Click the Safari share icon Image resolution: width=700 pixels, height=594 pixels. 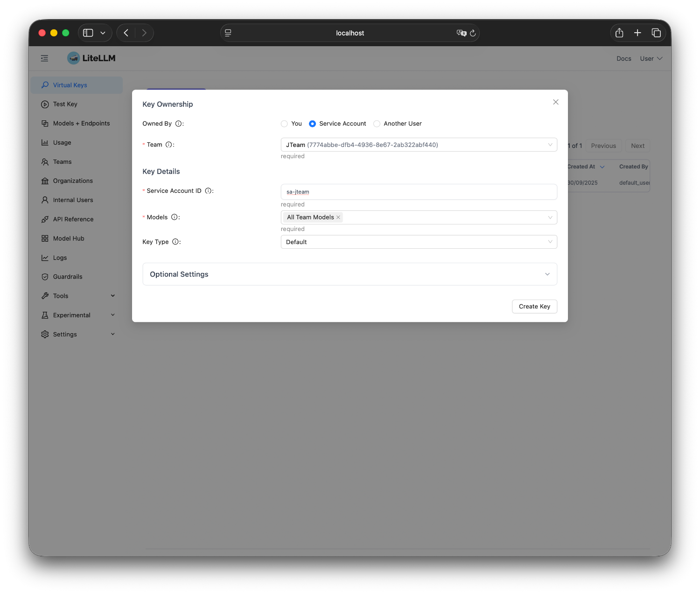pyautogui.click(x=619, y=33)
